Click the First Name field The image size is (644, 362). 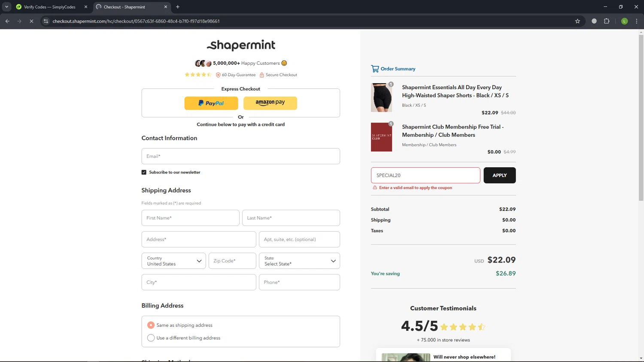tap(190, 218)
